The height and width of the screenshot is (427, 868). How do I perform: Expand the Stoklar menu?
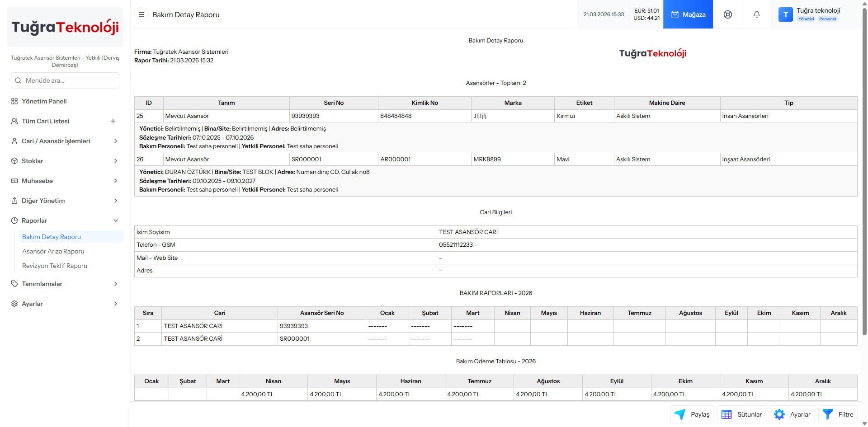[x=65, y=161]
